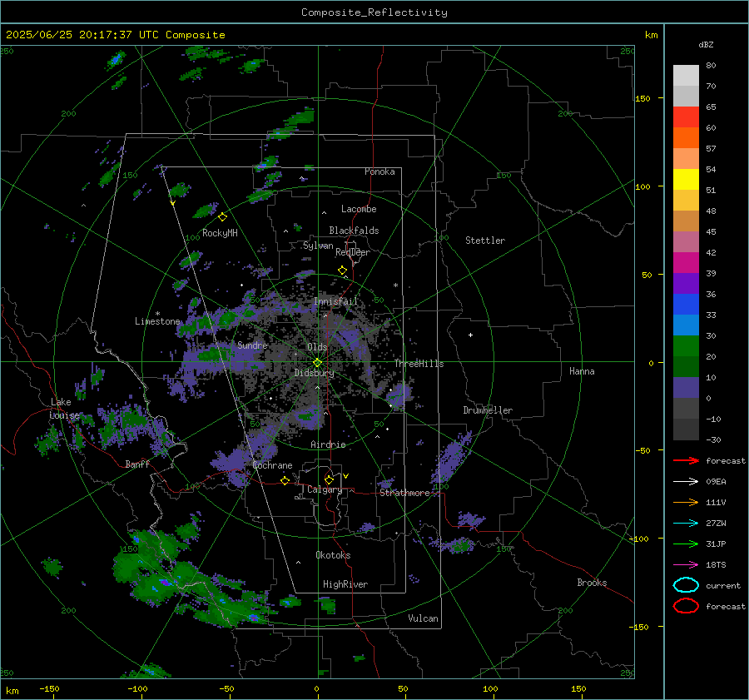Click the Drumheller label

(x=488, y=410)
